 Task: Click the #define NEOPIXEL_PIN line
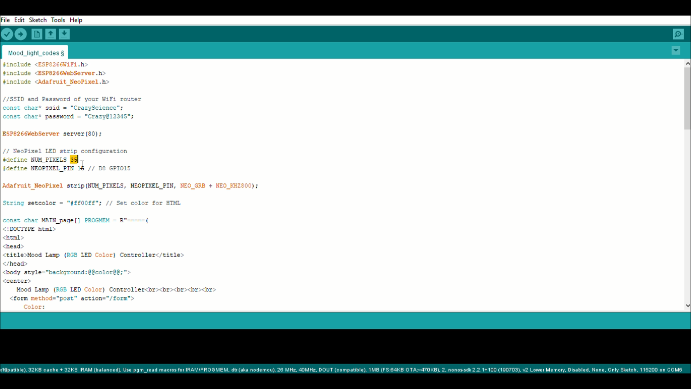pos(67,168)
